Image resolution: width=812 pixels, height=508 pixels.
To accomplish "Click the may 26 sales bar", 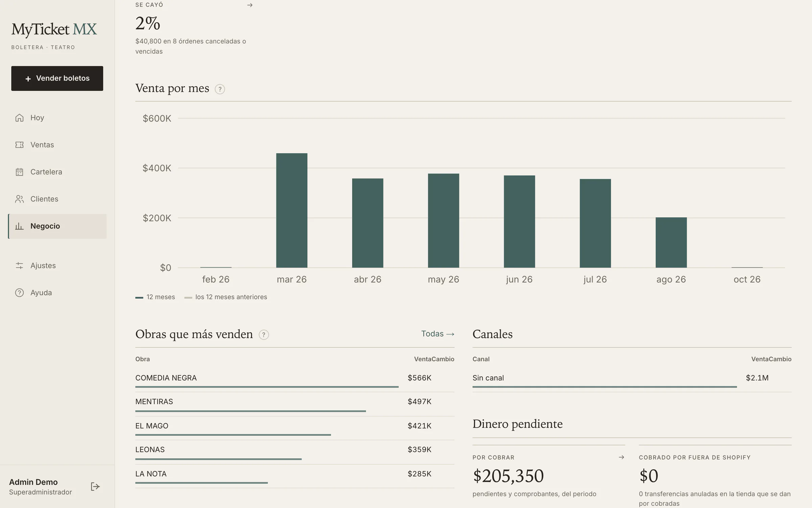I will pyautogui.click(x=443, y=220).
